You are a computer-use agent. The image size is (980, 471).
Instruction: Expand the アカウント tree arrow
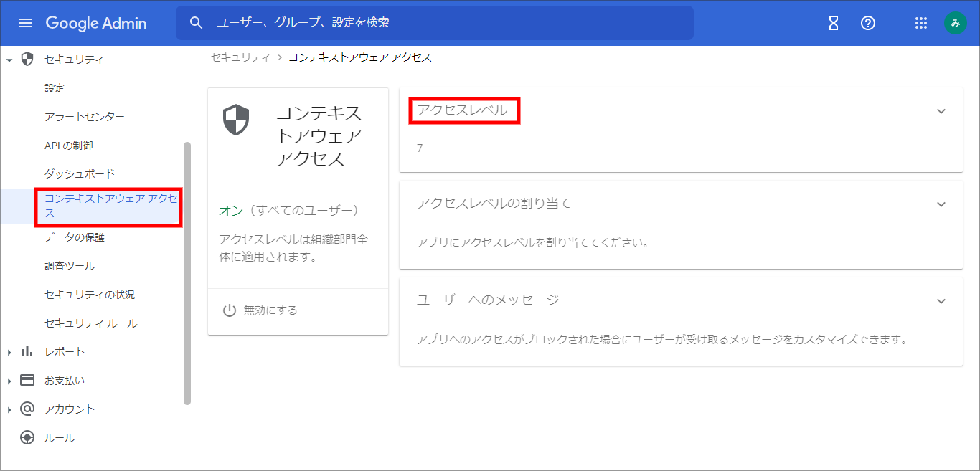pyautogui.click(x=9, y=409)
